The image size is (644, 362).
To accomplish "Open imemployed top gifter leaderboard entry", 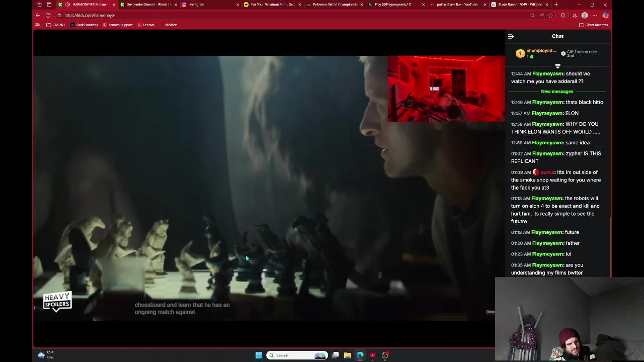I will (x=536, y=53).
